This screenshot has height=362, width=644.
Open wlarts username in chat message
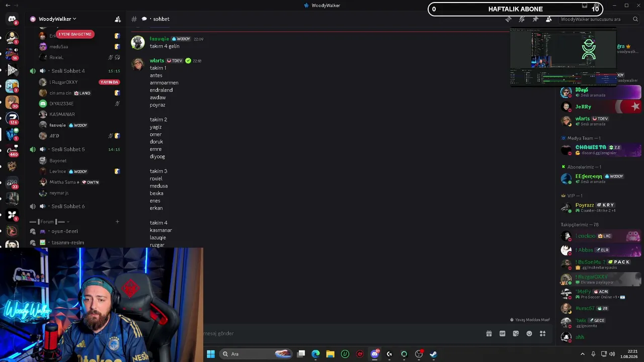(157, 61)
